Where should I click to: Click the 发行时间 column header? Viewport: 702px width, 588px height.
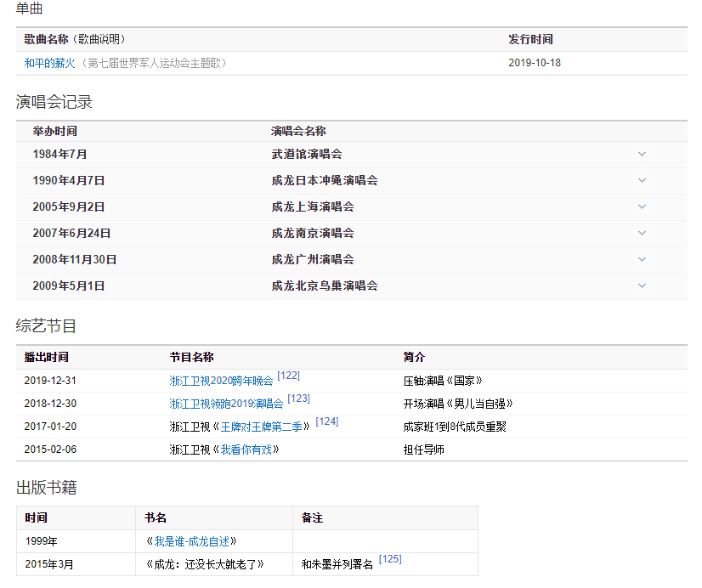tap(530, 39)
